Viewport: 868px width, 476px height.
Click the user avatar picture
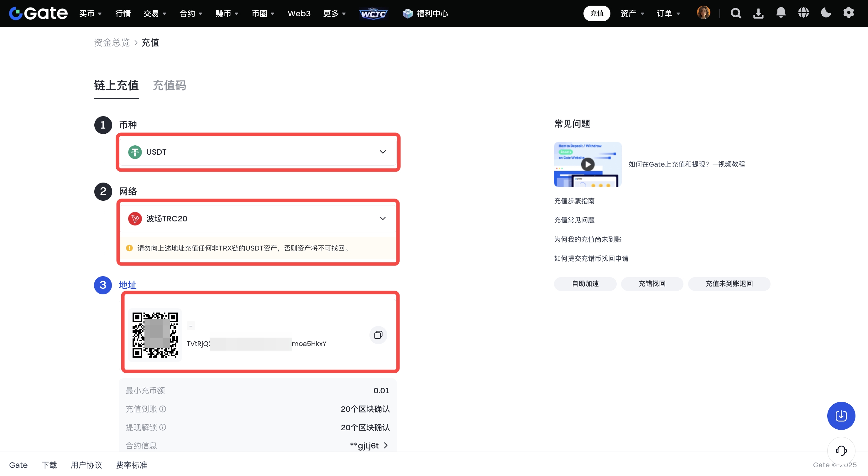(703, 13)
